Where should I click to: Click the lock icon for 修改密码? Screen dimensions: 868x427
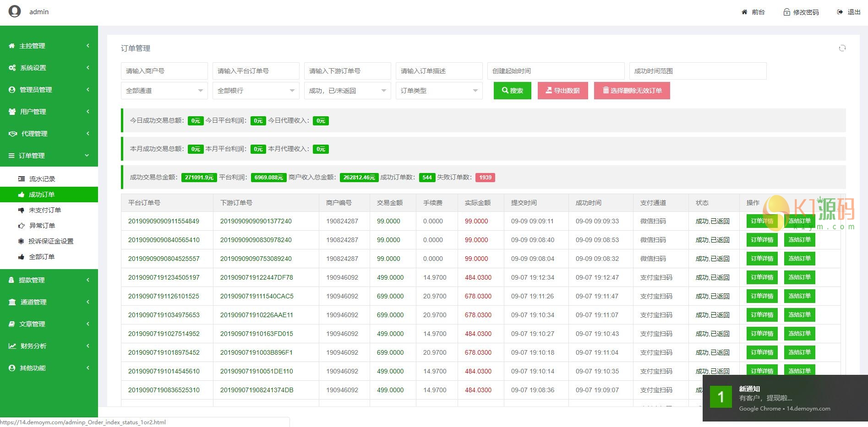tap(786, 12)
